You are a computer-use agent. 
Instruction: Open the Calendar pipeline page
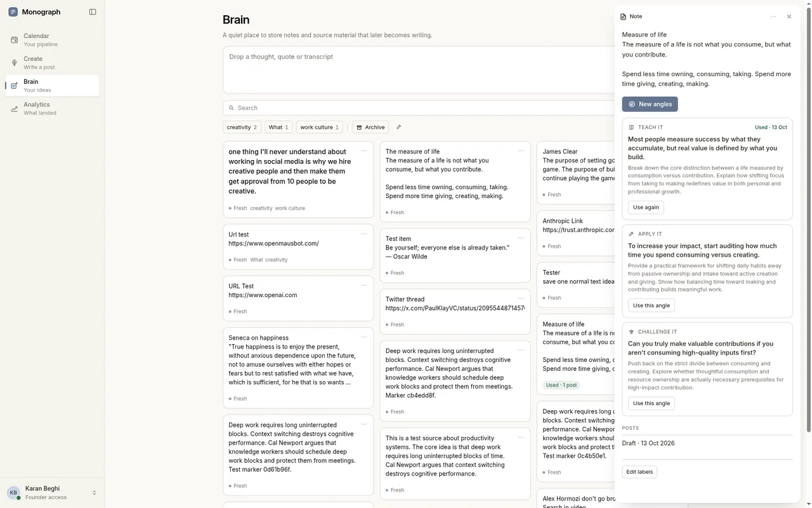click(x=52, y=40)
